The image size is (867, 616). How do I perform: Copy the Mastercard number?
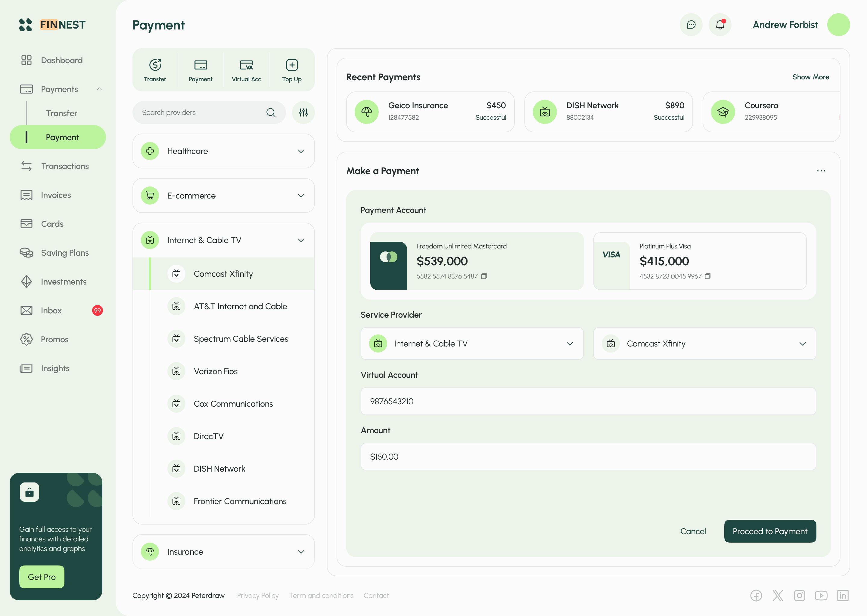484,276
